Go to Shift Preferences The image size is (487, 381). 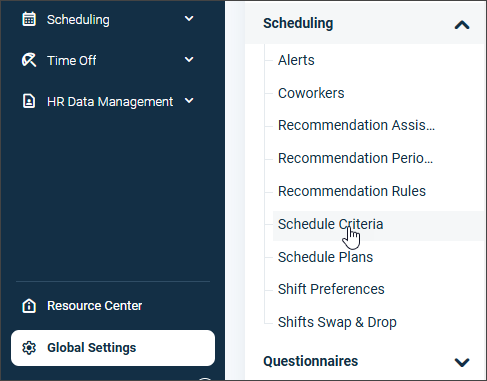click(331, 289)
